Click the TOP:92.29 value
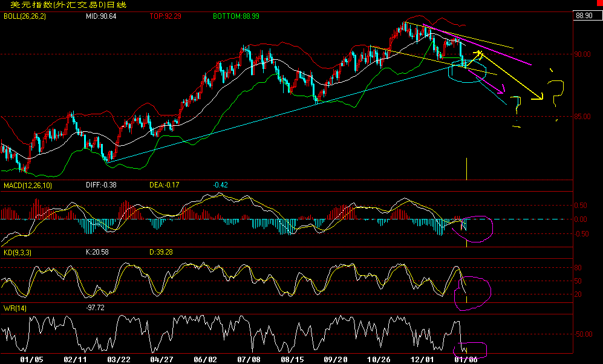Screen dimensions: 603x364 [165, 16]
